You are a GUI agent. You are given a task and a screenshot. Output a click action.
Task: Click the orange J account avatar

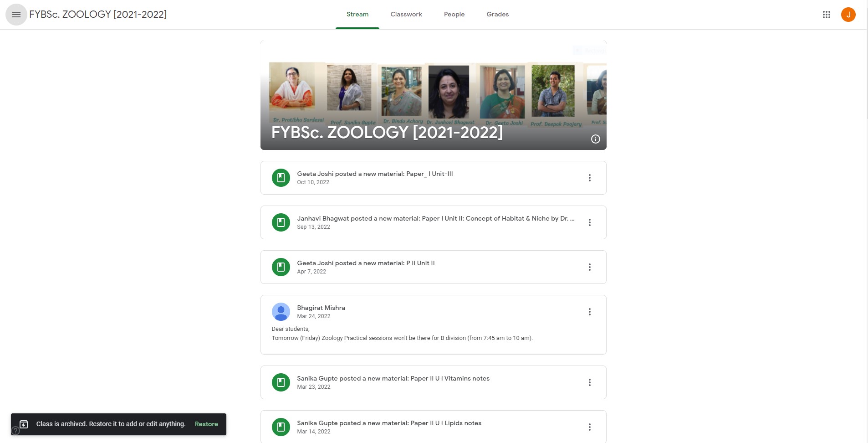(x=848, y=15)
